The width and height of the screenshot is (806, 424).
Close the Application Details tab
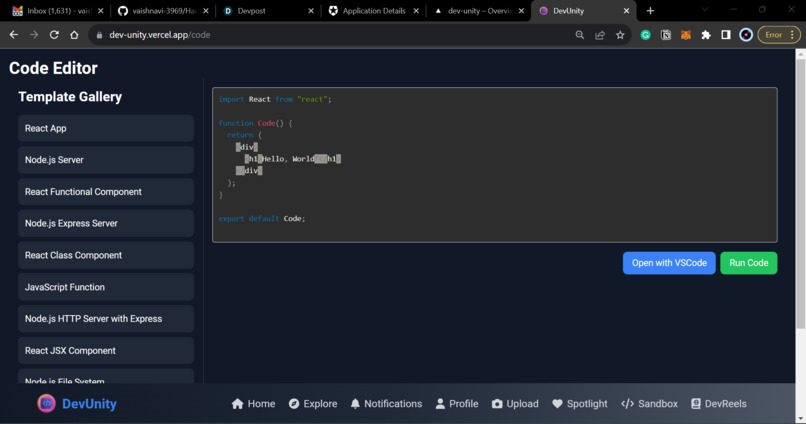(416, 11)
